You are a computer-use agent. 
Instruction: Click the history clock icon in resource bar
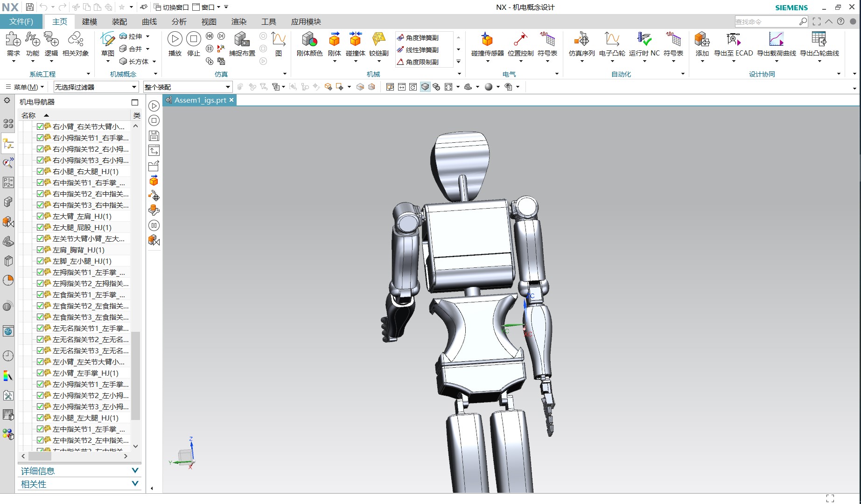(8, 356)
